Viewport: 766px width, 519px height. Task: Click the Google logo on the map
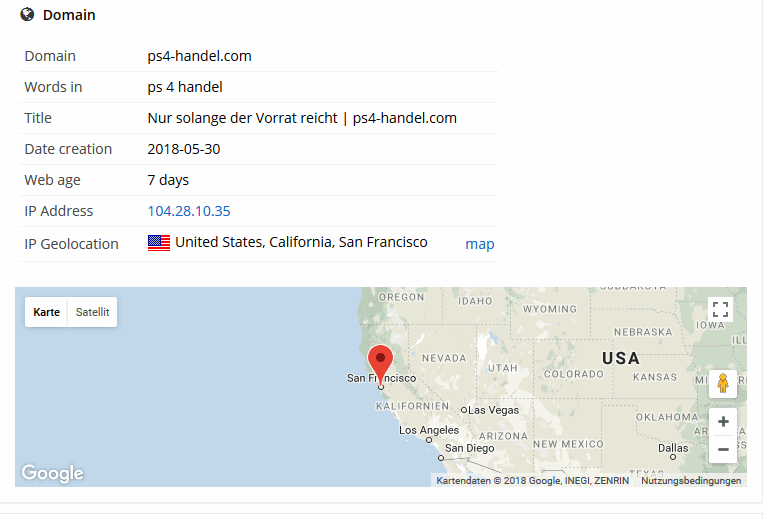point(52,473)
